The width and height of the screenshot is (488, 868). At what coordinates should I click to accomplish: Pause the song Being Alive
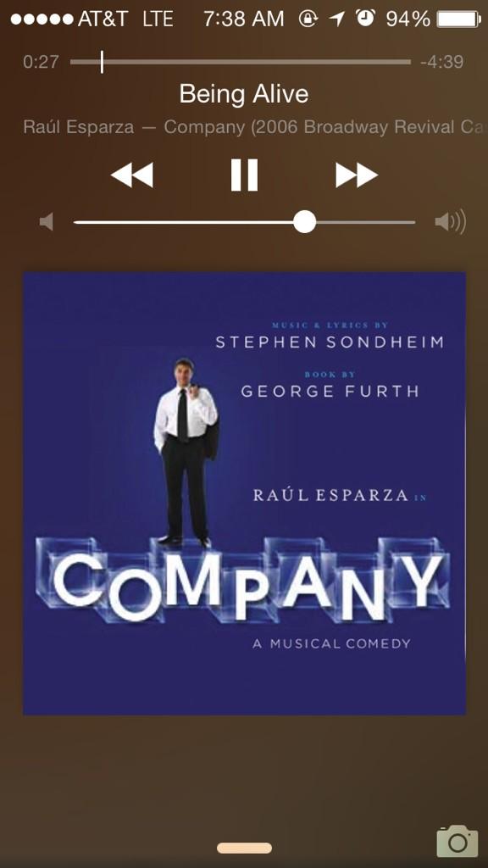244,175
